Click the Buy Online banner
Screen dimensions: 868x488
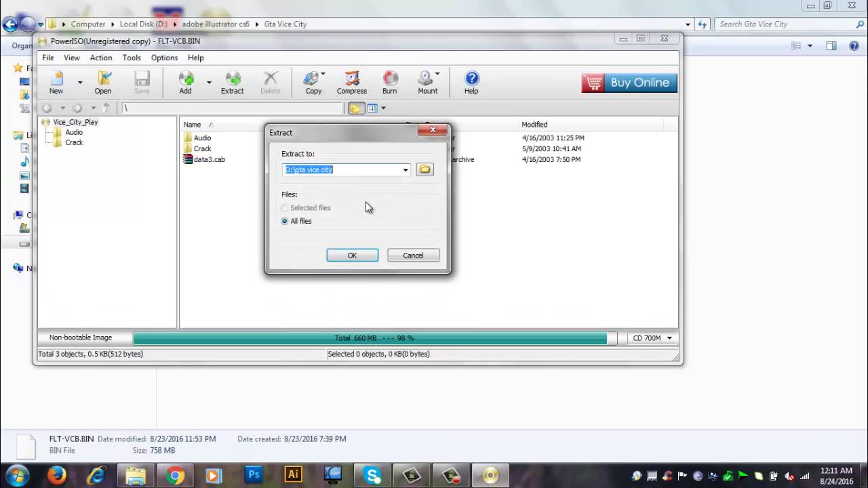(x=628, y=82)
